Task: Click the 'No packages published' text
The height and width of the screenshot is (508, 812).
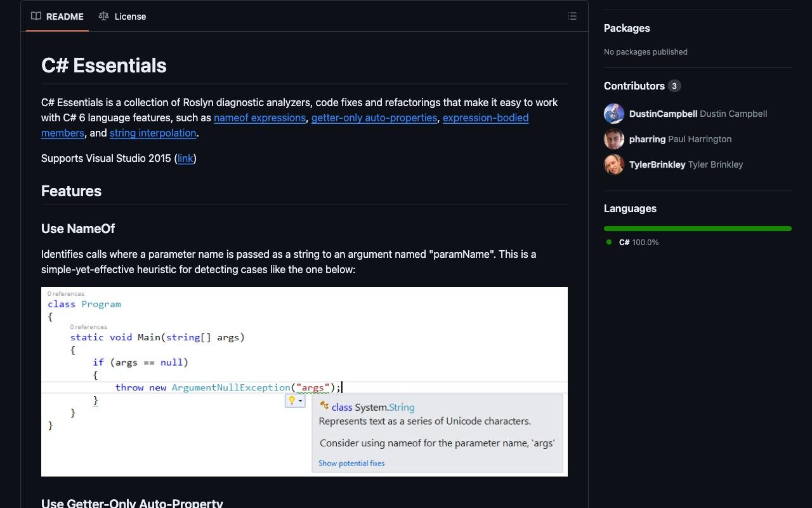Action: pos(646,52)
